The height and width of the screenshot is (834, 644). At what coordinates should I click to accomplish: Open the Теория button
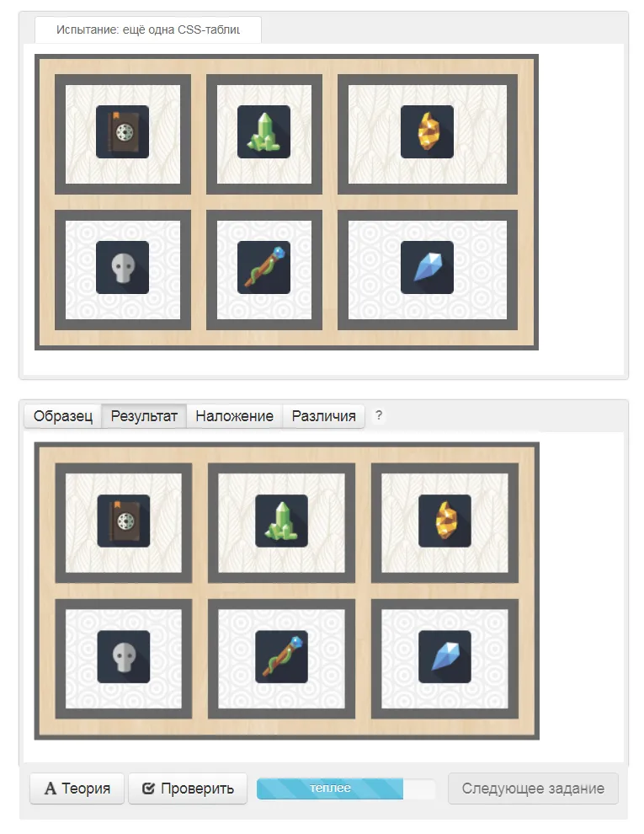pyautogui.click(x=77, y=789)
